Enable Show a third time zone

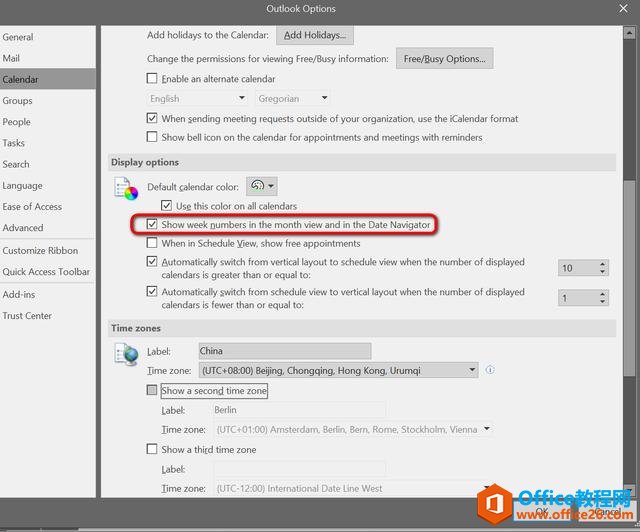(x=152, y=449)
